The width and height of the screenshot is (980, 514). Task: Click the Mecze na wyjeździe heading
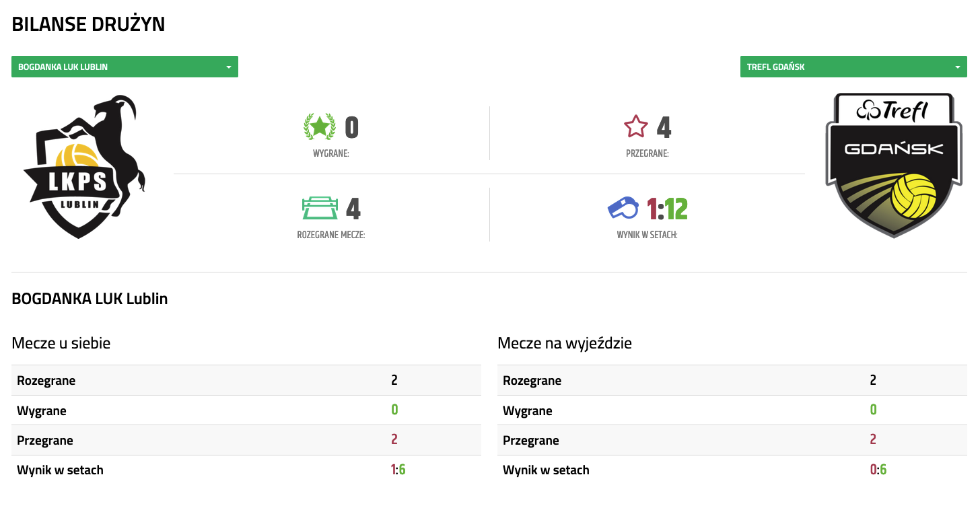pos(564,343)
